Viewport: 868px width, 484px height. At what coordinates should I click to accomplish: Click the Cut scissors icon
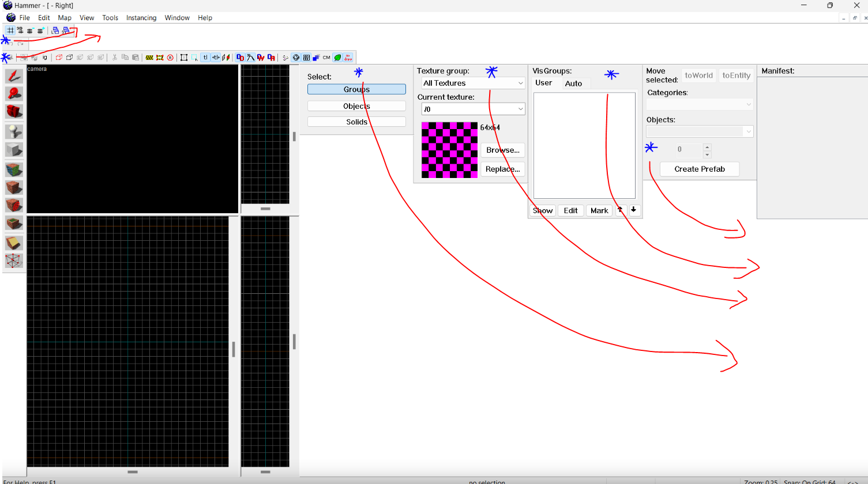[115, 58]
